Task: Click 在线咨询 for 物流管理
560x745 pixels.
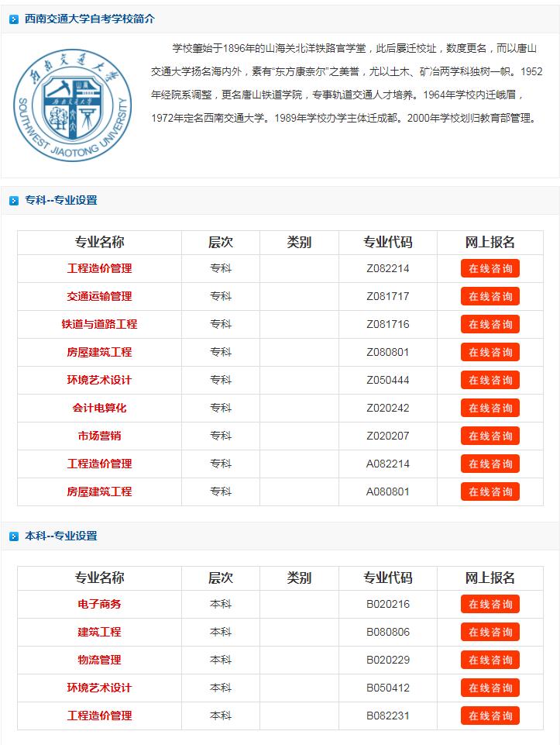Action: pos(490,660)
